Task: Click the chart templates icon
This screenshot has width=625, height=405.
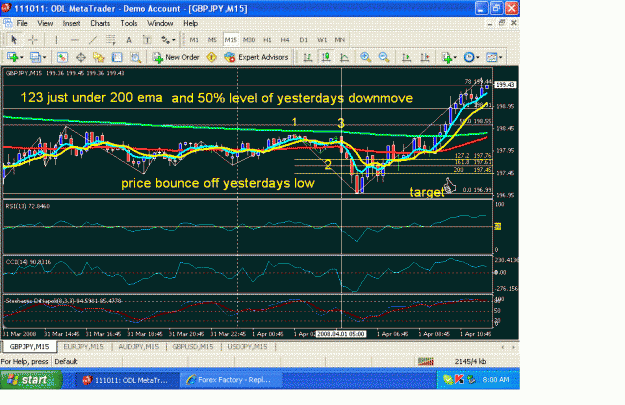Action: (x=491, y=57)
